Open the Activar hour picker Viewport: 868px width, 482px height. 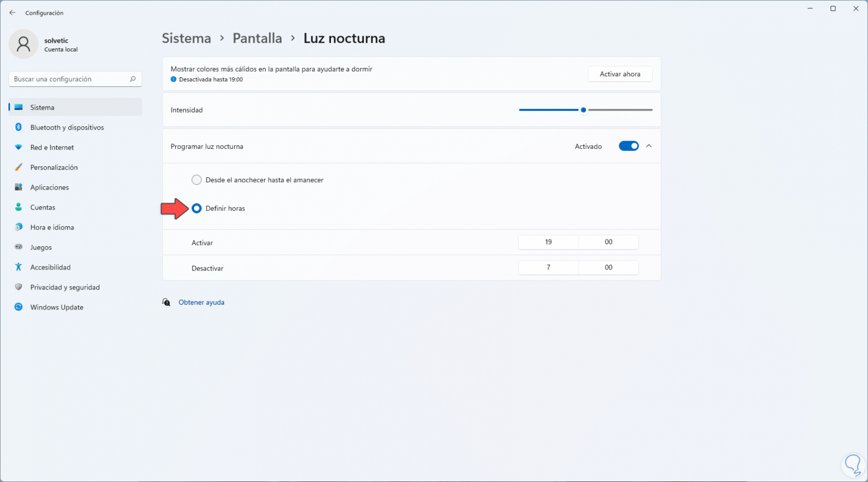[548, 242]
